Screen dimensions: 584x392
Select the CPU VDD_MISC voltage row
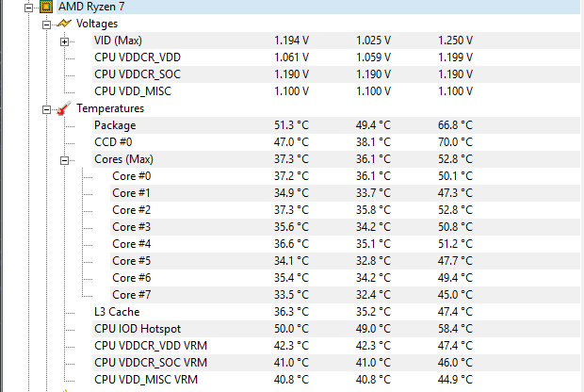[x=336, y=91]
